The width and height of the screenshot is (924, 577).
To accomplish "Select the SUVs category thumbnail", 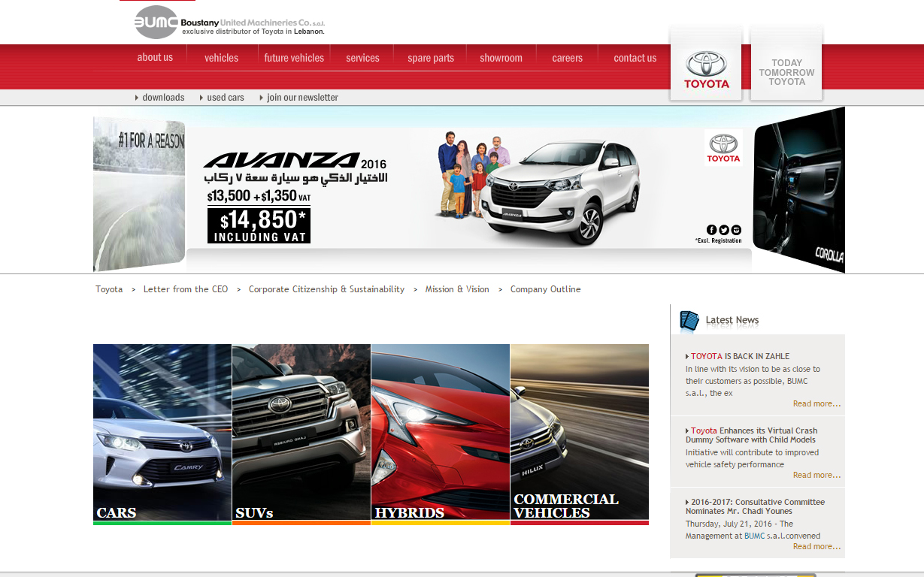I will pos(301,434).
